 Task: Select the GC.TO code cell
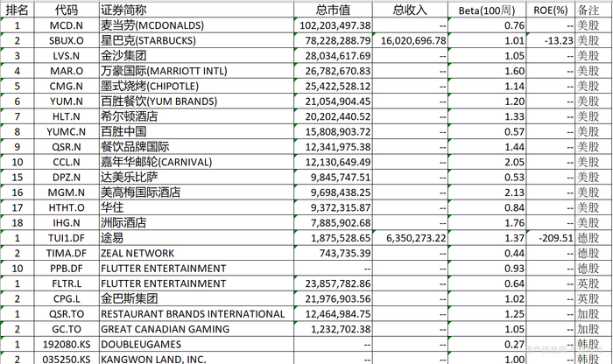pos(67,329)
